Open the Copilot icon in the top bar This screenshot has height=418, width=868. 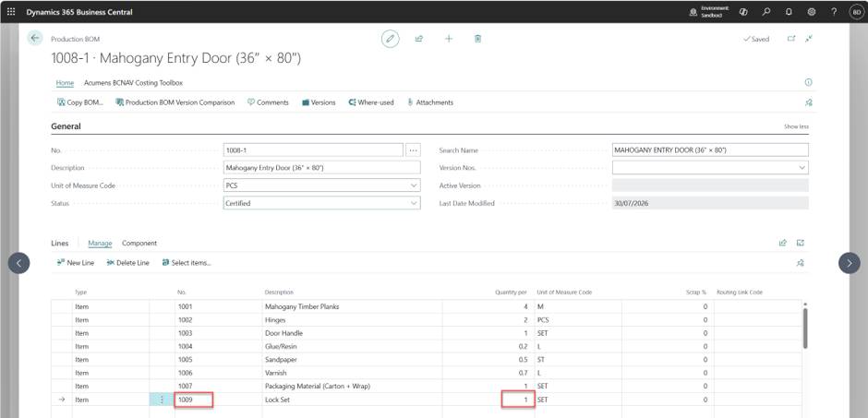(x=743, y=12)
